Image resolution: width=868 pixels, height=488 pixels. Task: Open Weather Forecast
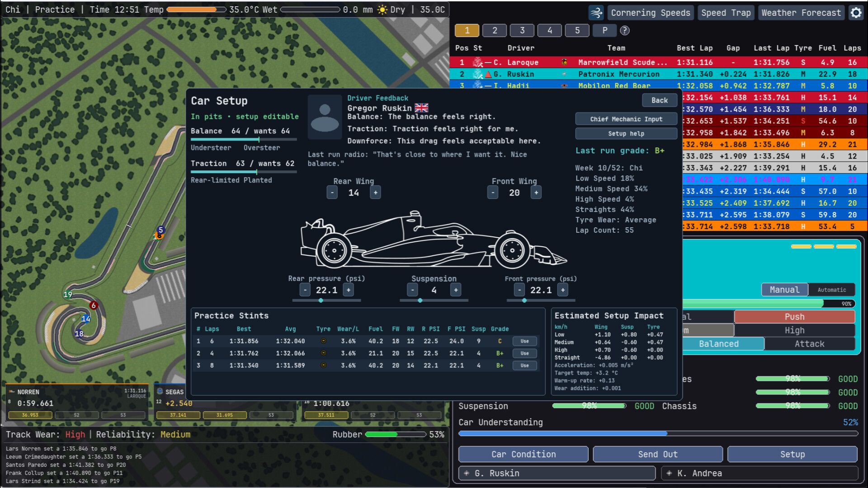point(801,13)
